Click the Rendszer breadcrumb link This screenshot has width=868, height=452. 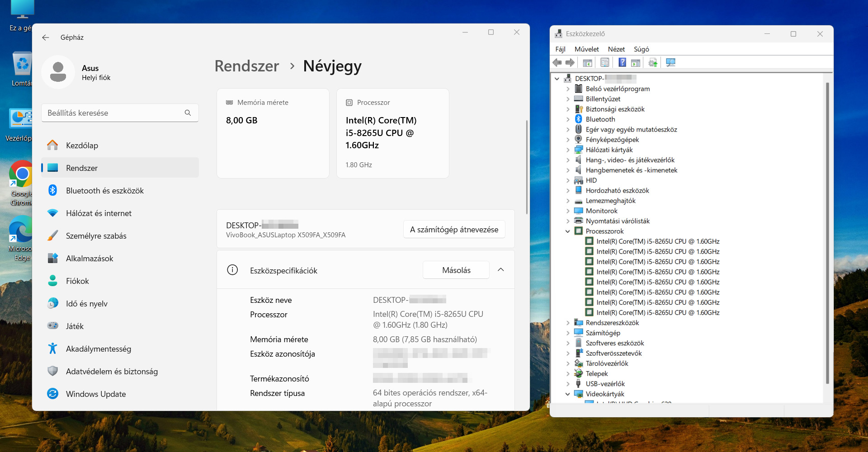click(246, 66)
